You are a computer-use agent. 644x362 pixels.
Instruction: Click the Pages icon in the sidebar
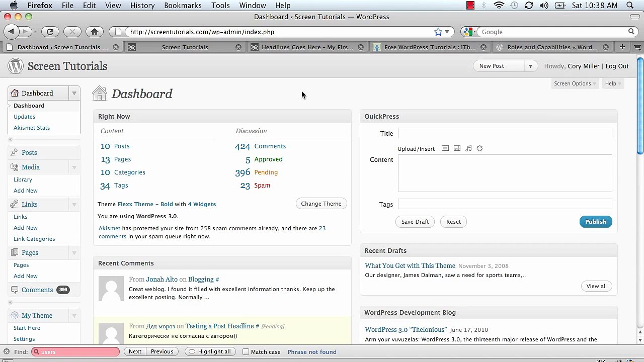coord(14,252)
